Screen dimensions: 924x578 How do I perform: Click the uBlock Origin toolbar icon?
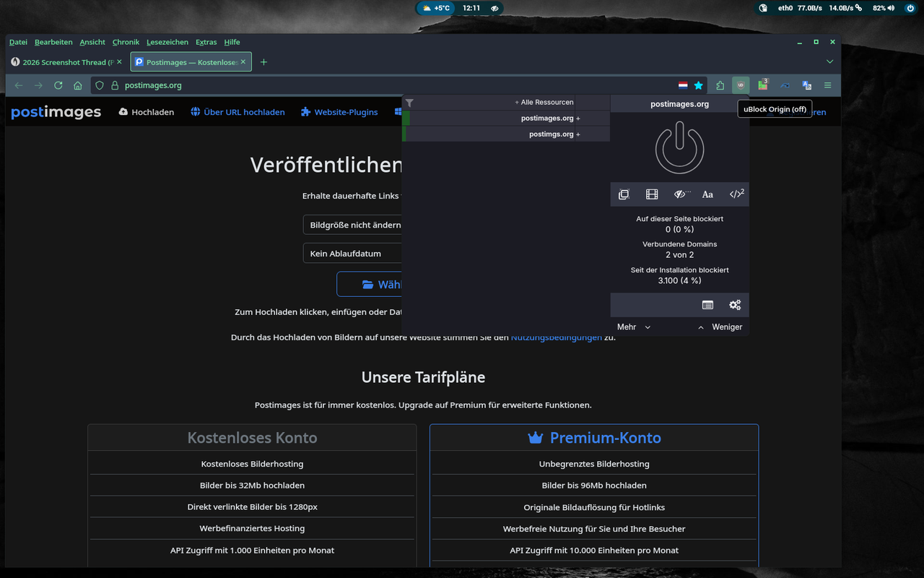741,85
